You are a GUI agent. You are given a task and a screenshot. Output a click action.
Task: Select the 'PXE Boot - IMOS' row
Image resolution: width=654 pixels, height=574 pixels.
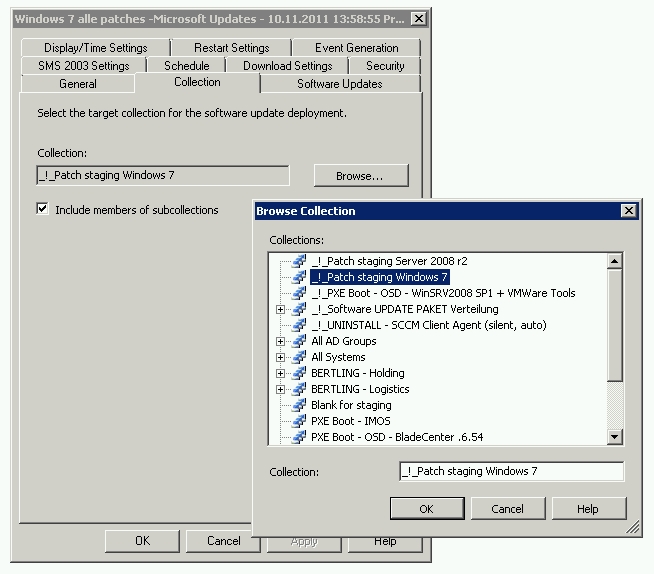pos(350,421)
